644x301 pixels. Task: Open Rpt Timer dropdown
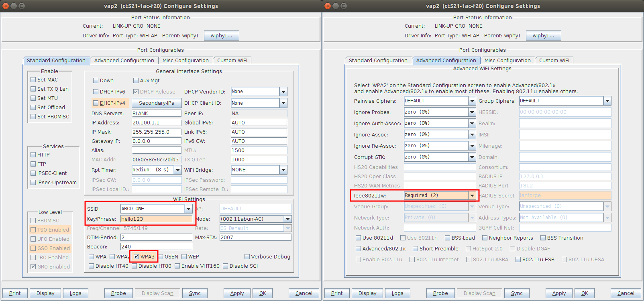tap(178, 170)
